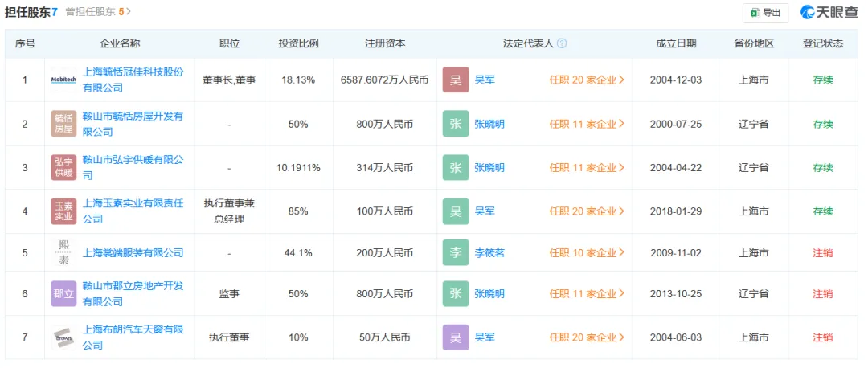868x368 pixels.
Task: Click the 李 avatar for 李筱茗
Action: [x=455, y=252]
